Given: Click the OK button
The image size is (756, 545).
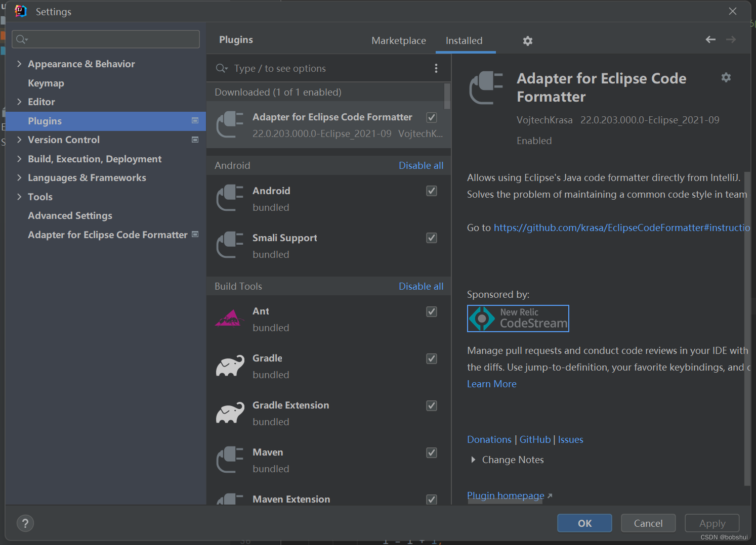Looking at the screenshot, I should pyautogui.click(x=584, y=523).
